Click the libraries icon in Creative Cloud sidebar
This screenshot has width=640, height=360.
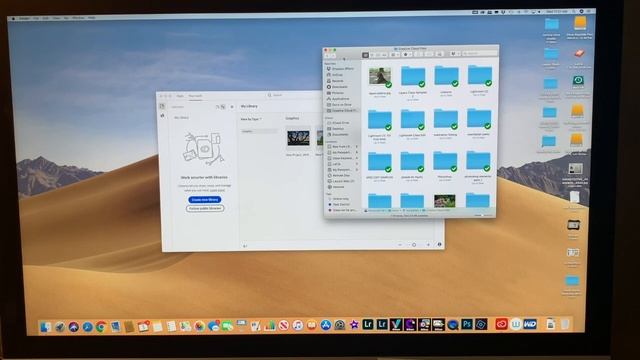tap(162, 106)
